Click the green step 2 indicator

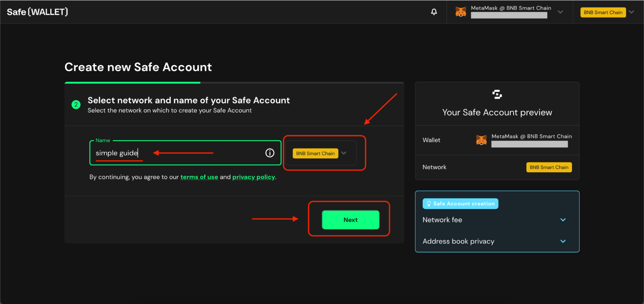tap(76, 105)
